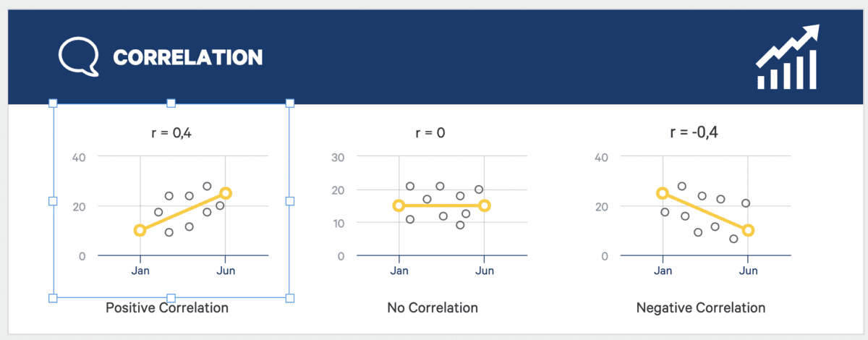
Task: Click yellow Jun endpoint in Positive Correlation chart
Action: [226, 193]
